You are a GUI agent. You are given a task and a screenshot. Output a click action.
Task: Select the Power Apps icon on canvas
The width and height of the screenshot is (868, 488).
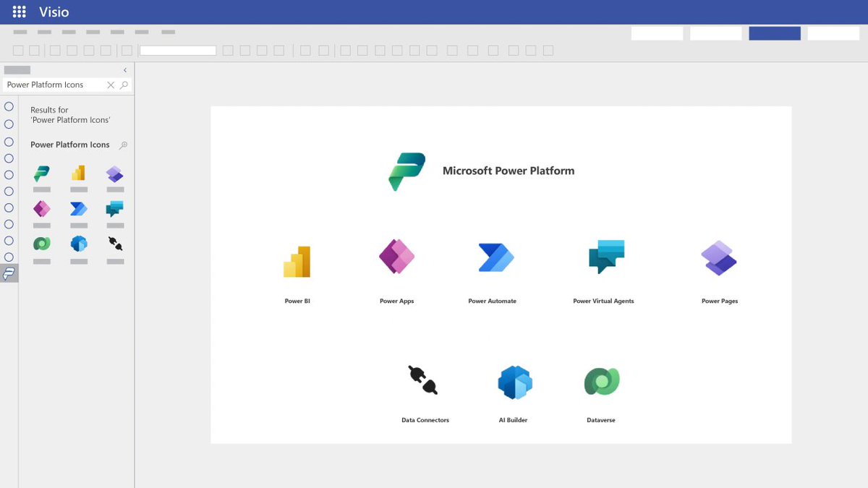click(396, 257)
